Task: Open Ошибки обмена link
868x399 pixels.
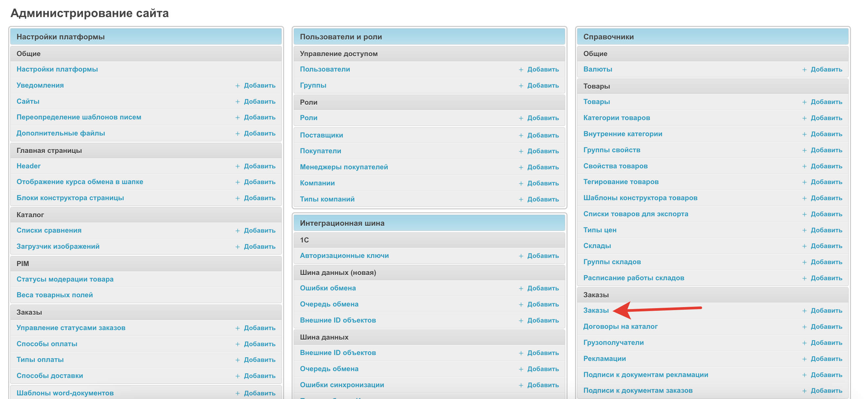Action: [327, 288]
